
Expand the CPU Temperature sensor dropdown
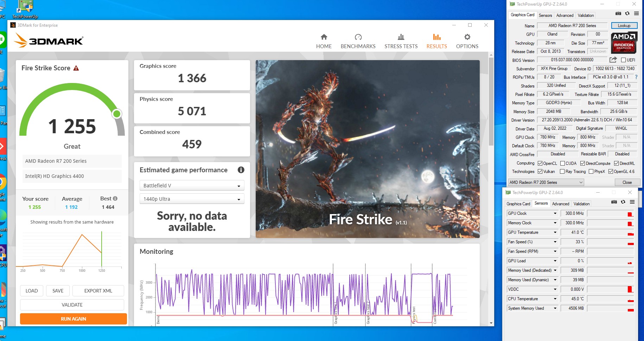click(555, 299)
